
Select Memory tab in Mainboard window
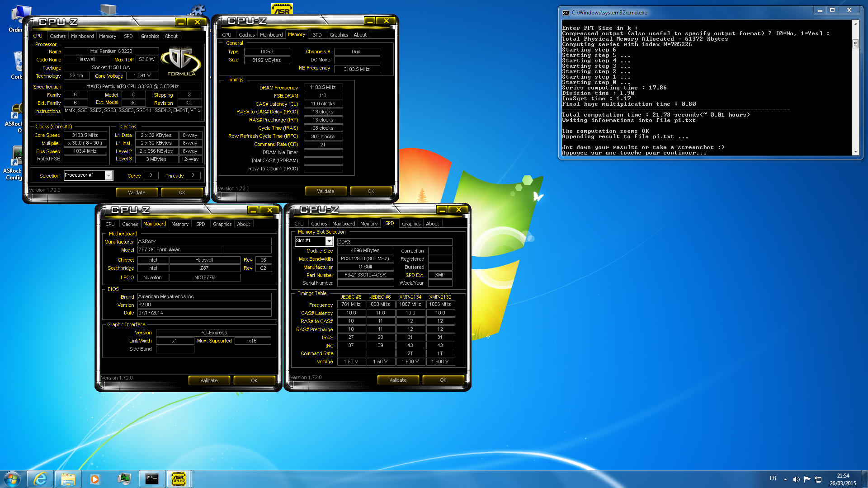point(180,224)
